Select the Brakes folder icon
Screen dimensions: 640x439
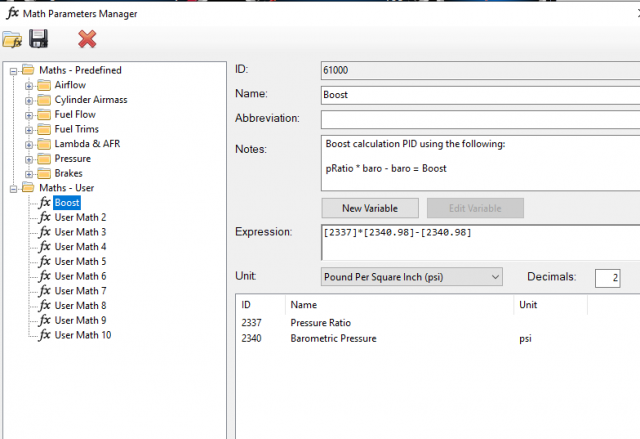43,173
